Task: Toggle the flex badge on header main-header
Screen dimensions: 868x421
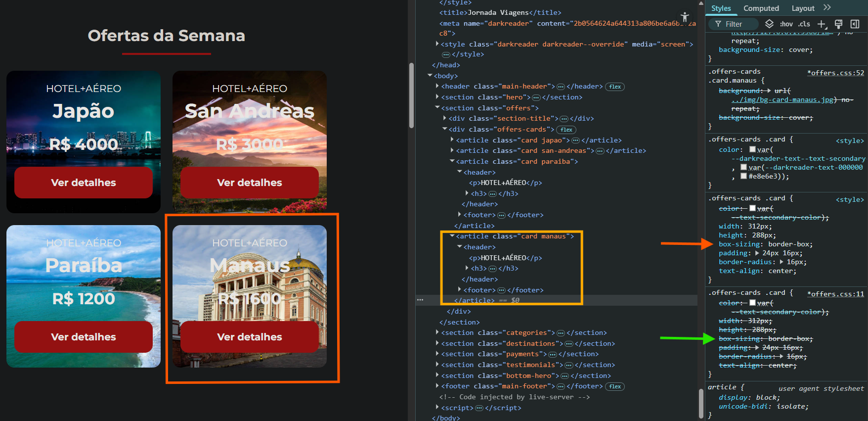Action: (615, 87)
